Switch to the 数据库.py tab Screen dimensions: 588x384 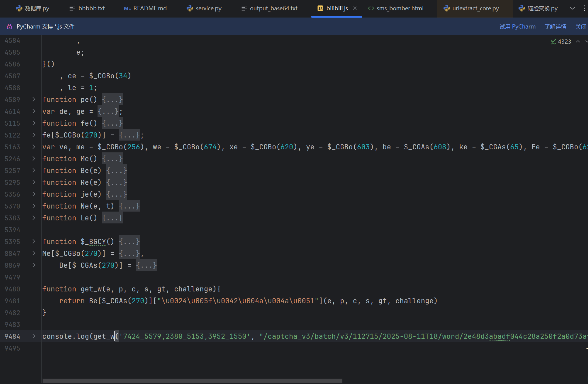[36, 8]
